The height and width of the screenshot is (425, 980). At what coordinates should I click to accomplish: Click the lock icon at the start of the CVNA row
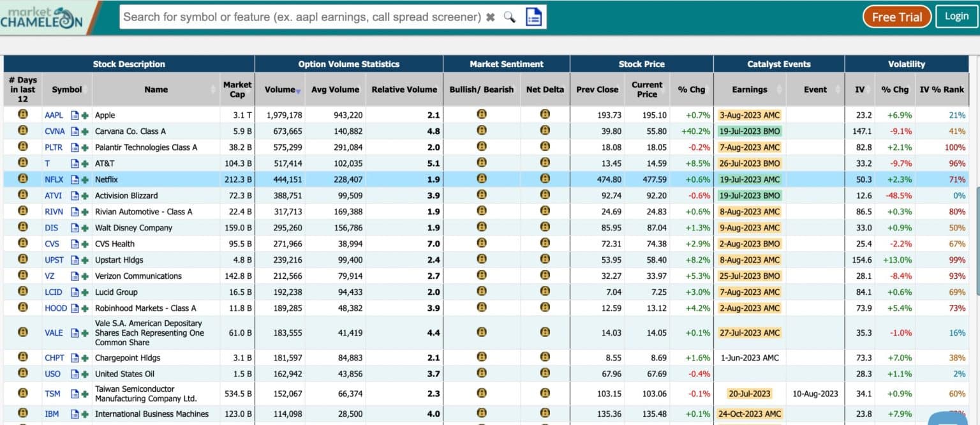tap(22, 131)
